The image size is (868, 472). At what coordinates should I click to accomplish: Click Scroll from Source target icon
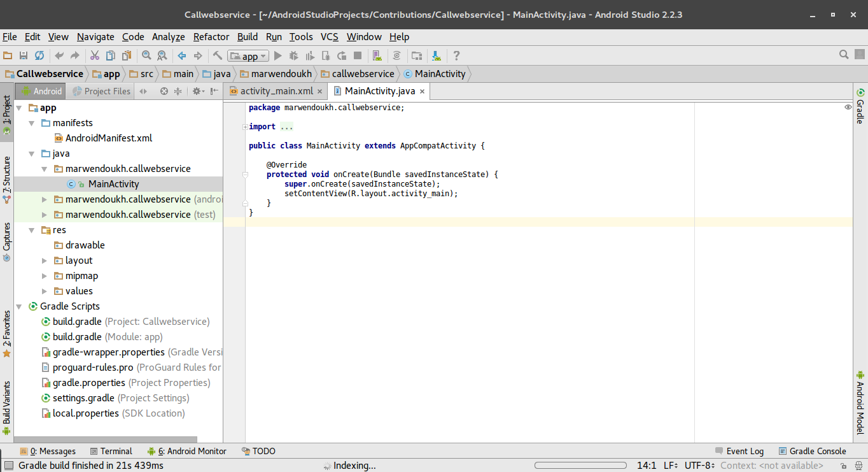(x=164, y=91)
